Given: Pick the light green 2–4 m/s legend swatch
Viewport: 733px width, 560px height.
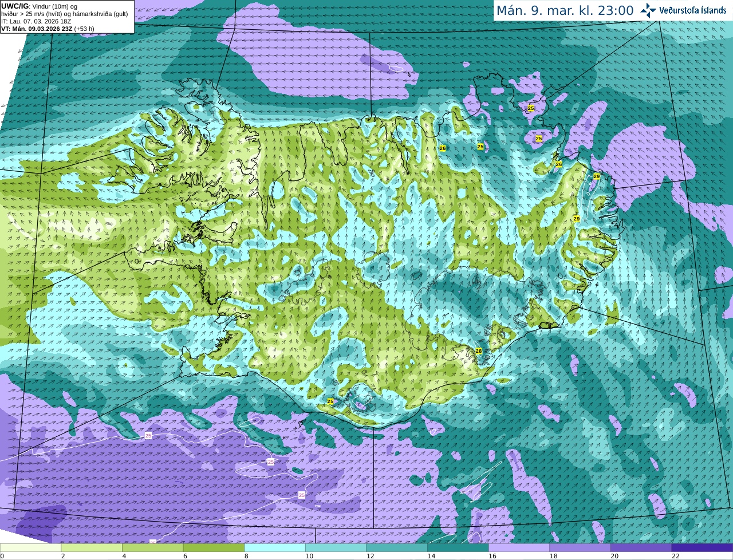Looking at the screenshot, I should click(92, 547).
